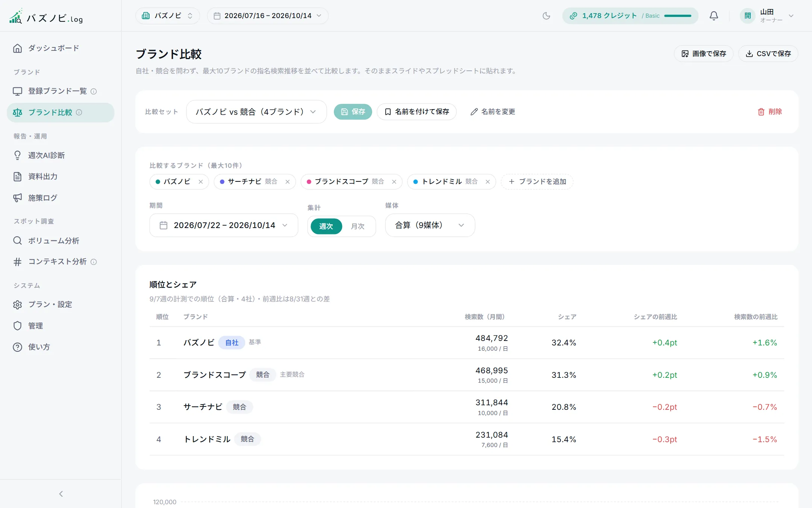Click 検索数の前週比 column header
The image size is (812, 508).
tap(756, 317)
